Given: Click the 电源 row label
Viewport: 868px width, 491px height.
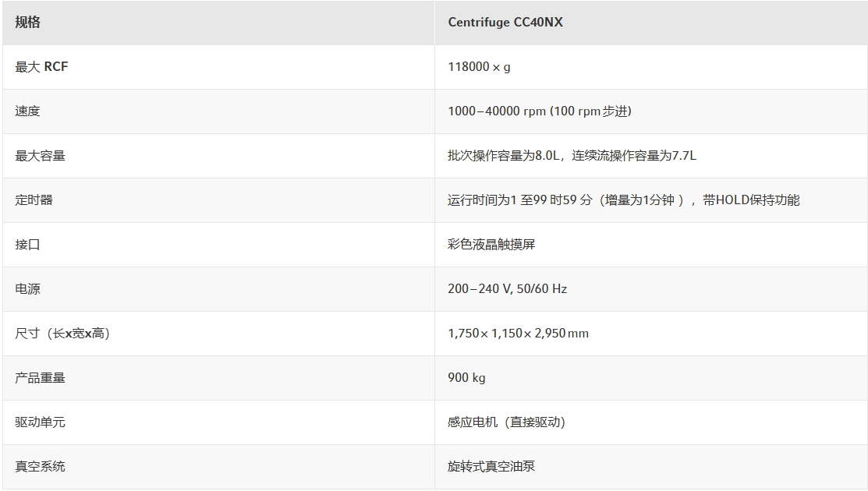Looking at the screenshot, I should tap(28, 289).
